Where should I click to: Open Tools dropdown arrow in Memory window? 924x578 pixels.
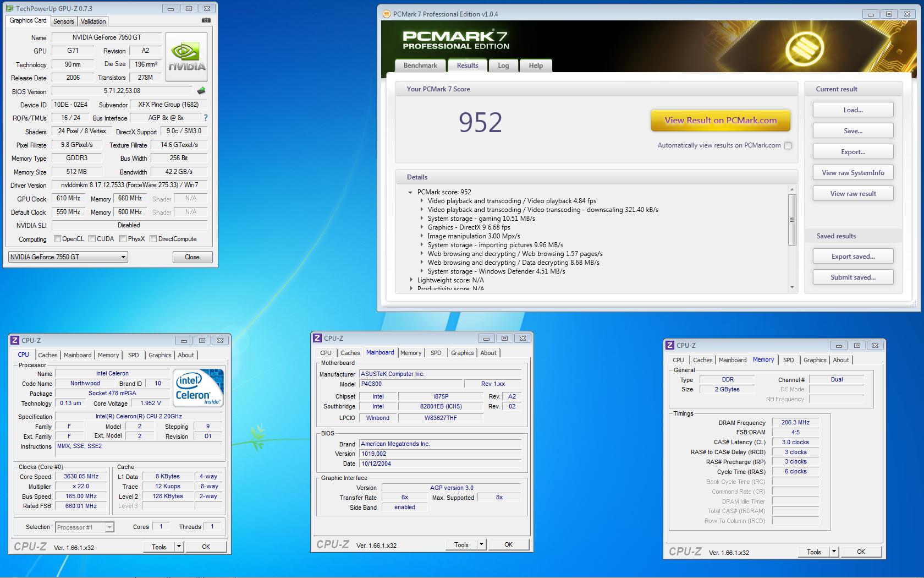[834, 552]
